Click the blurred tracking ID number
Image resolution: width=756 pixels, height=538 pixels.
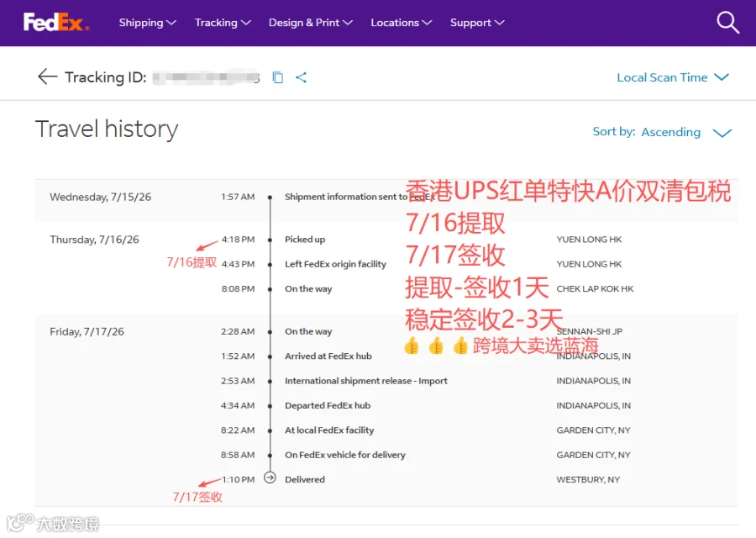point(207,77)
